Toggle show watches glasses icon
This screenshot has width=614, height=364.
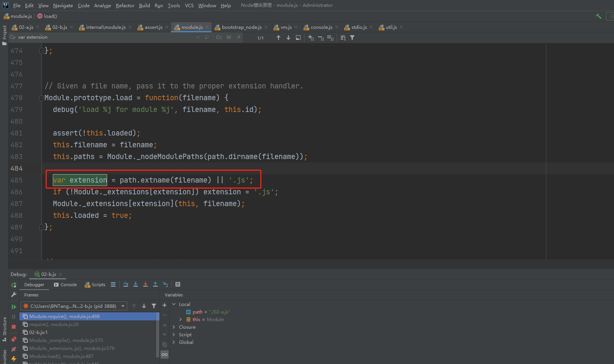(165, 355)
